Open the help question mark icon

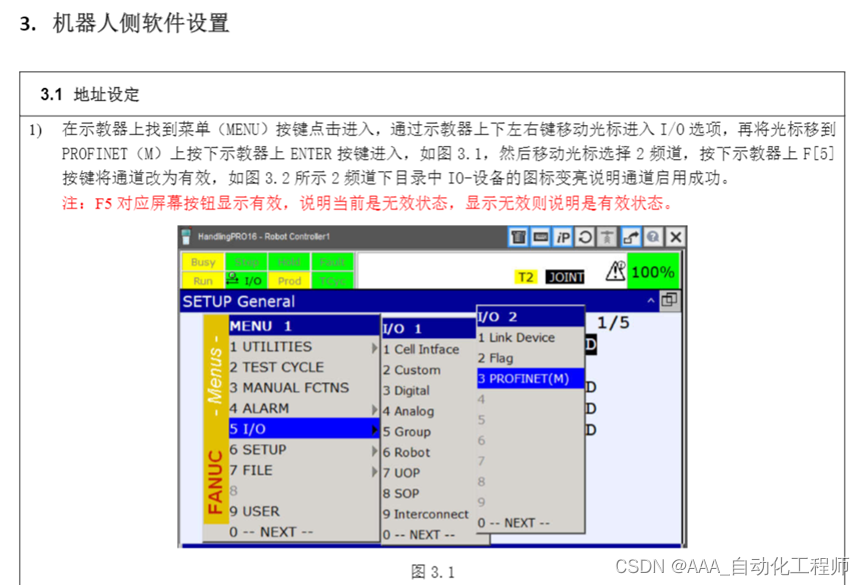pos(653,237)
